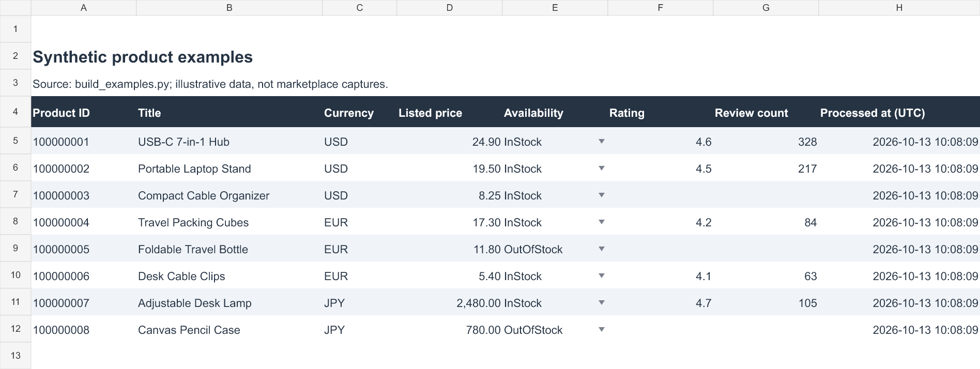Select the review count 63 cell
The height and width of the screenshot is (369, 980).
click(x=766, y=276)
